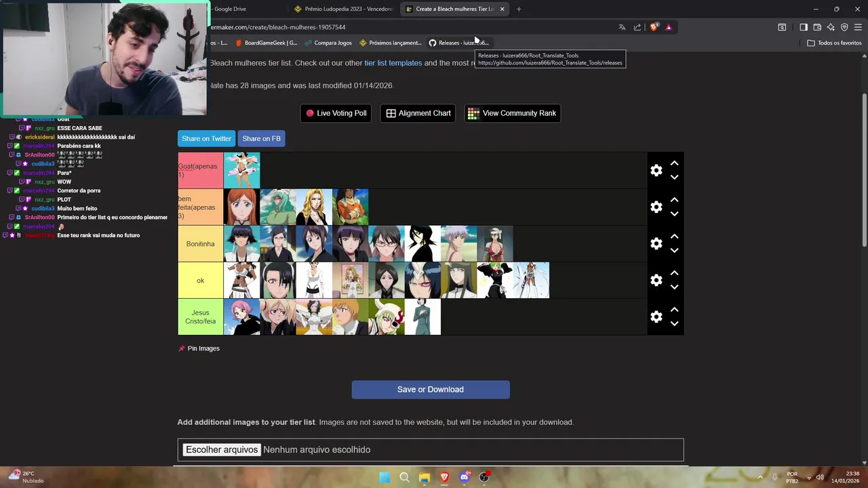Screen dimensions: 868x488
Task: Open Windows taskbar search
Action: point(404,477)
